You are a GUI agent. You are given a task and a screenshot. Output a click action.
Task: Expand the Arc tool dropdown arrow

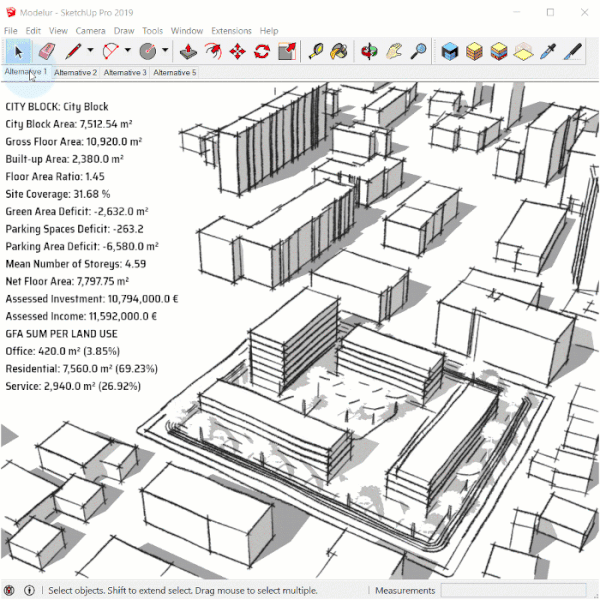tap(128, 50)
